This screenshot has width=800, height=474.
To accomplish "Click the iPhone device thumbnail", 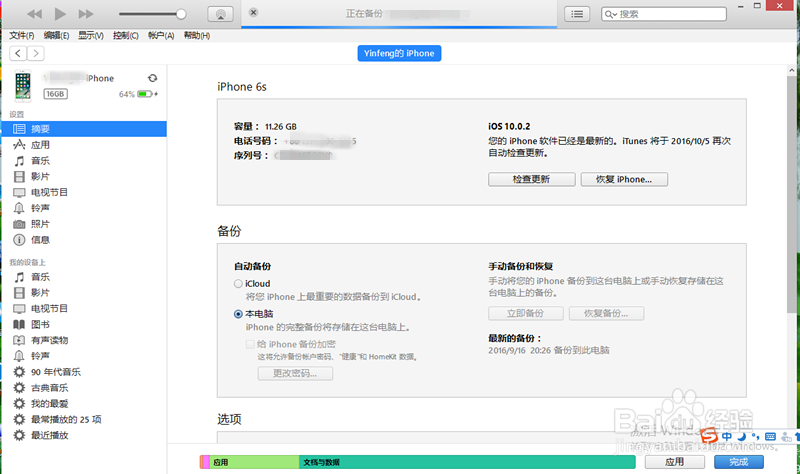I will pyautogui.click(x=22, y=86).
